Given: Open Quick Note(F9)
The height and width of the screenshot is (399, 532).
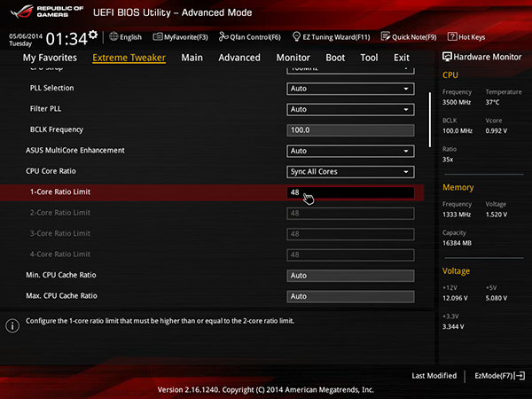Looking at the screenshot, I should coord(409,37).
